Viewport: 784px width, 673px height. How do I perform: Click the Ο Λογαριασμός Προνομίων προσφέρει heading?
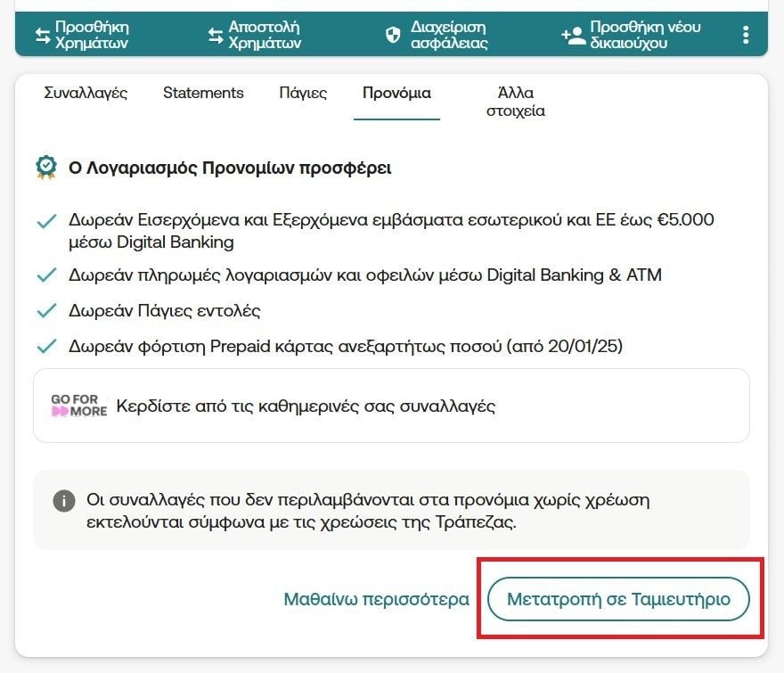[230, 168]
